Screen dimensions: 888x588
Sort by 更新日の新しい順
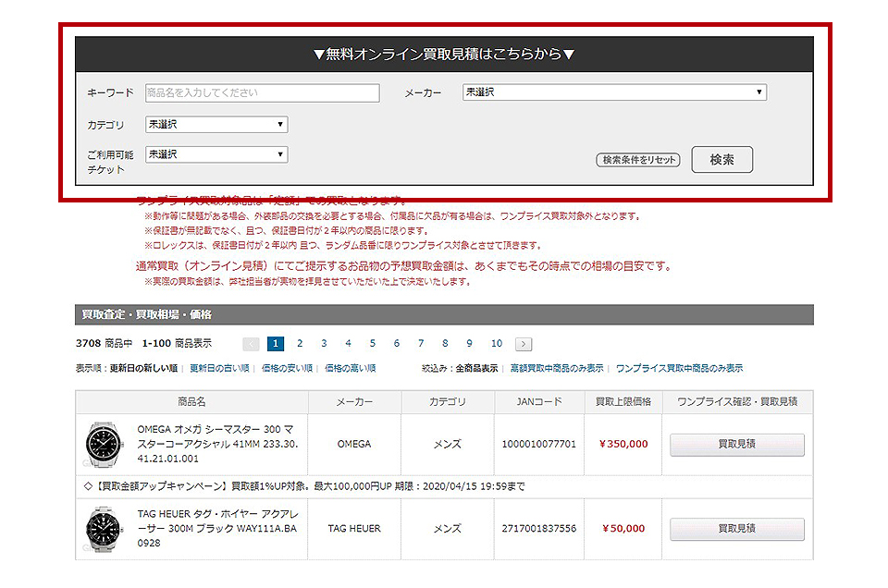pos(144,368)
